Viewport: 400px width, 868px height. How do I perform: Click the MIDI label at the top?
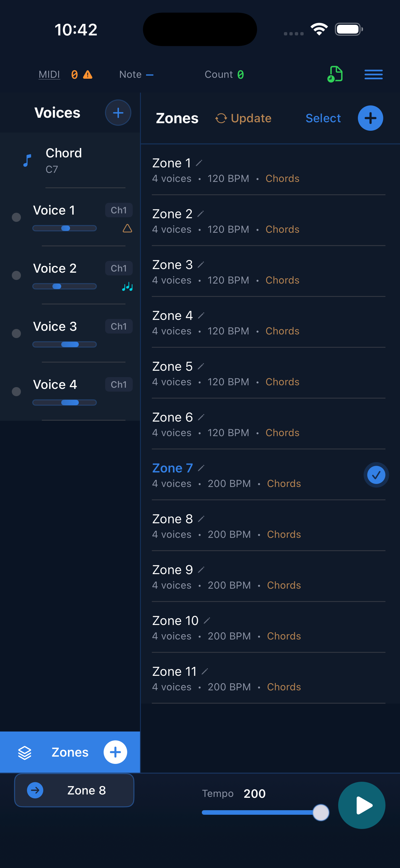point(49,74)
